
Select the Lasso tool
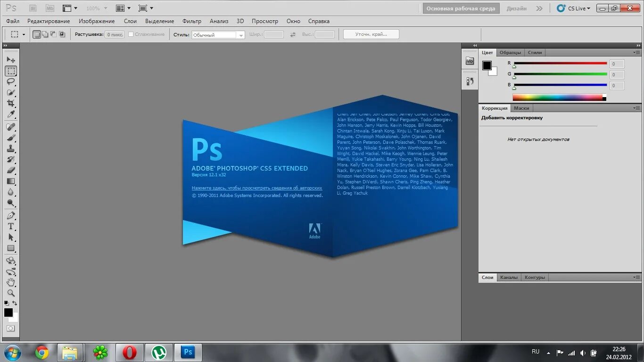pos(11,82)
